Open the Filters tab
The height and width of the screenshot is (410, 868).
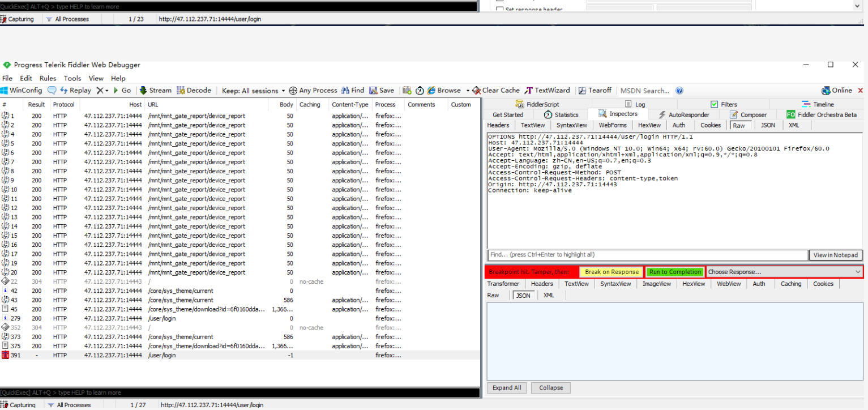pos(724,104)
